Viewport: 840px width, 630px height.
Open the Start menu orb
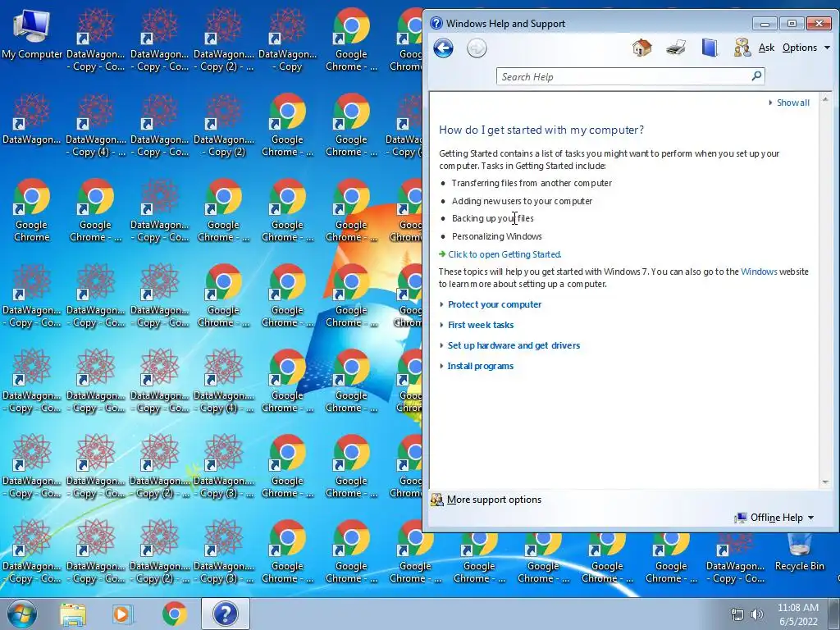coord(21,614)
